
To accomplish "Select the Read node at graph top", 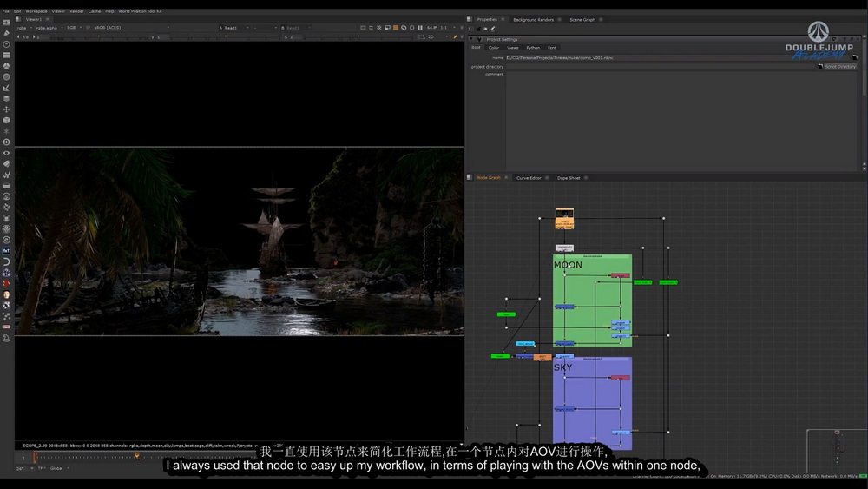I will click(564, 219).
